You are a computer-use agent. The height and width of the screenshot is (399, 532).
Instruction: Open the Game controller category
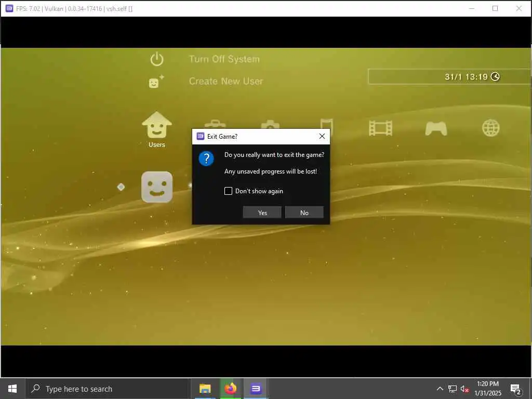pos(436,129)
